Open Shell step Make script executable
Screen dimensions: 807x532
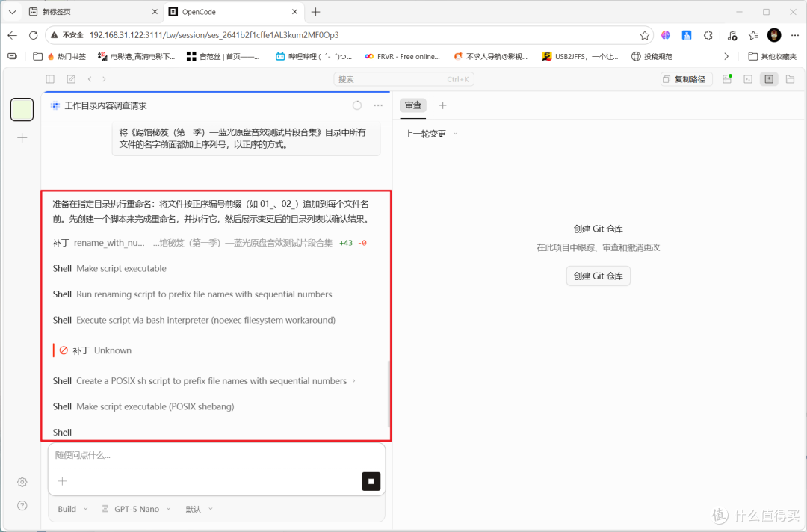point(110,268)
